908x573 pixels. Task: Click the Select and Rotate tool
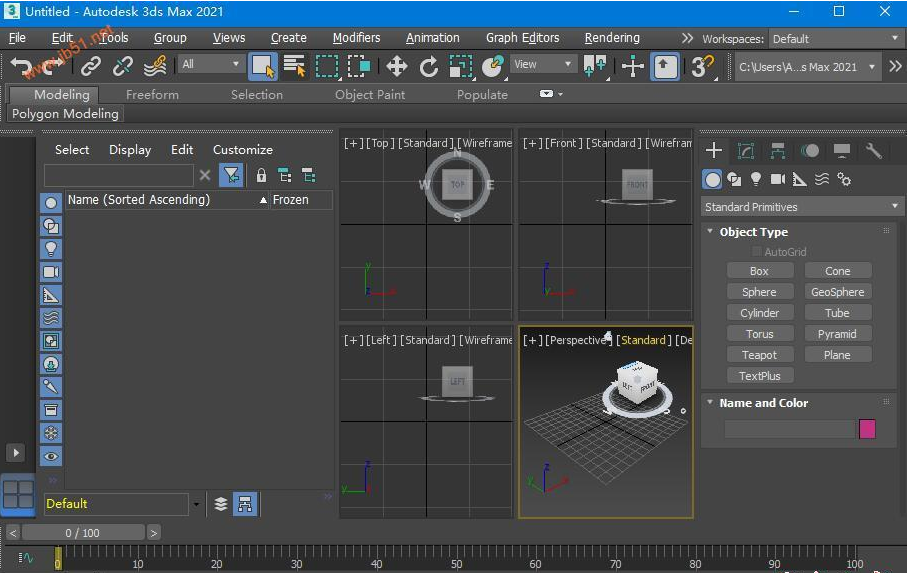429,66
